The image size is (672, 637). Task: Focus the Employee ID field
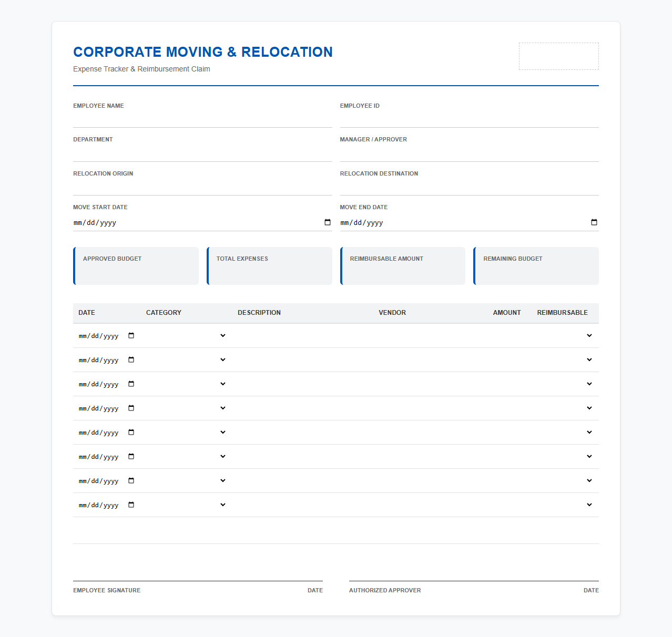470,120
